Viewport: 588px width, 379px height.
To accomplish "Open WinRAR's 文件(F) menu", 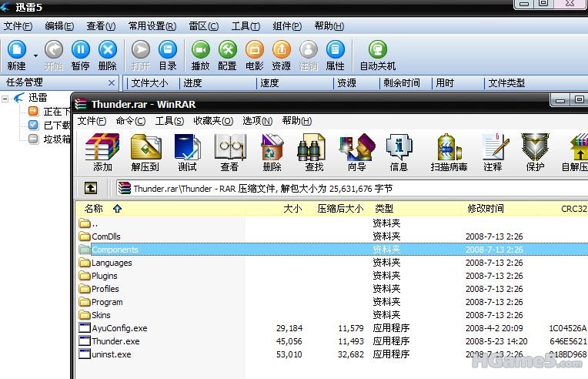I will coord(92,121).
